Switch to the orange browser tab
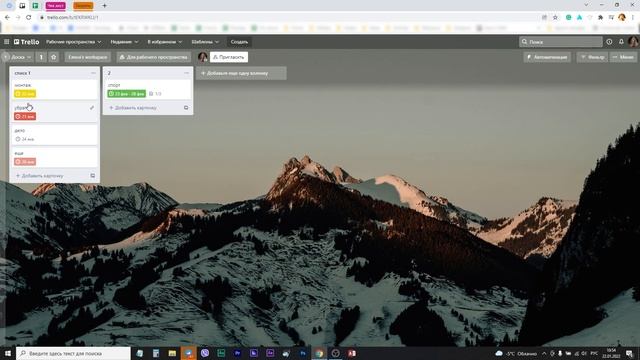640x360 pixels. [83, 6]
